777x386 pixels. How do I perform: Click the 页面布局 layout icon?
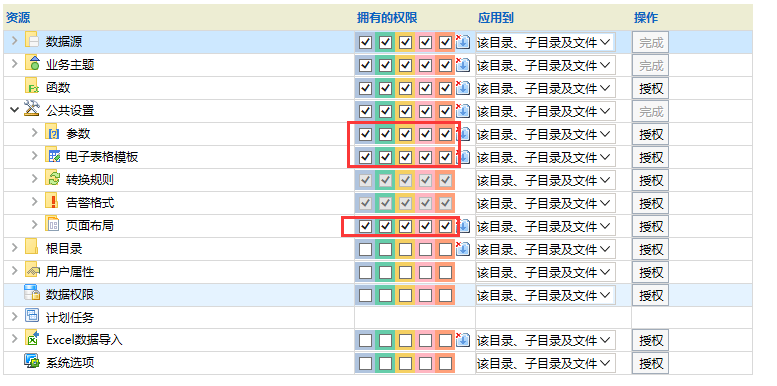click(53, 224)
